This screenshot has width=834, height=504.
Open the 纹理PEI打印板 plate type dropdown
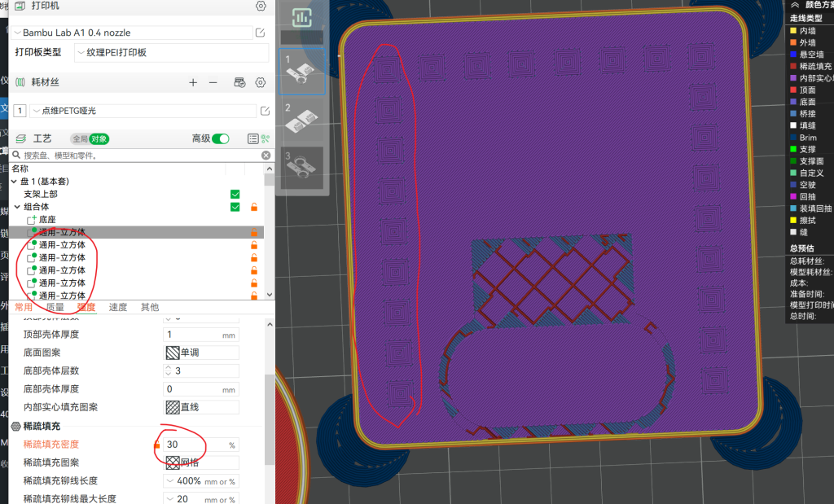point(171,52)
